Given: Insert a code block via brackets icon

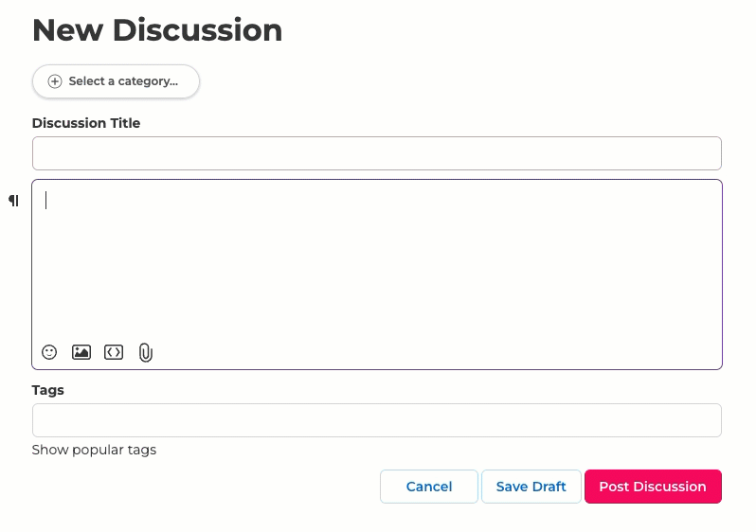Looking at the screenshot, I should (114, 352).
